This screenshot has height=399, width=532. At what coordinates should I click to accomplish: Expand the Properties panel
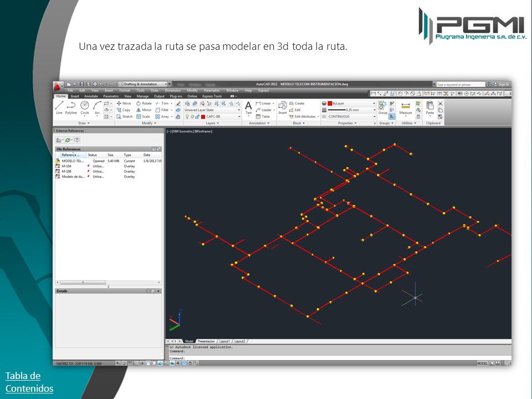[347, 123]
